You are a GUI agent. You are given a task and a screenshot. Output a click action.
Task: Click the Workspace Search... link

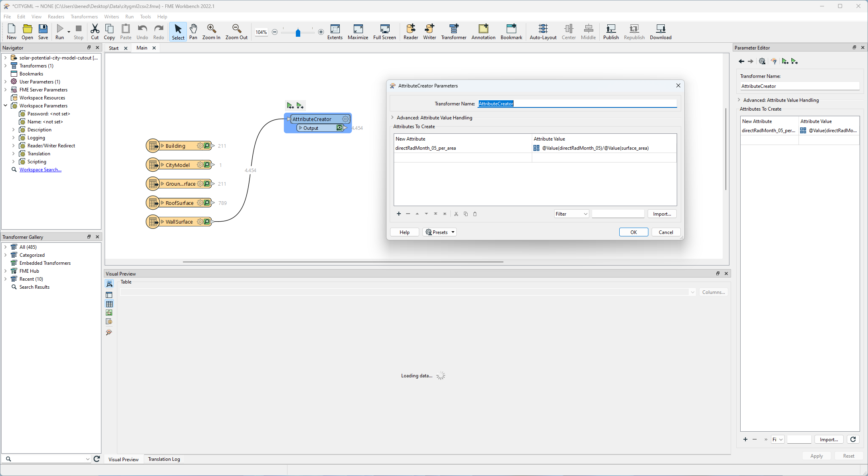(x=40, y=170)
